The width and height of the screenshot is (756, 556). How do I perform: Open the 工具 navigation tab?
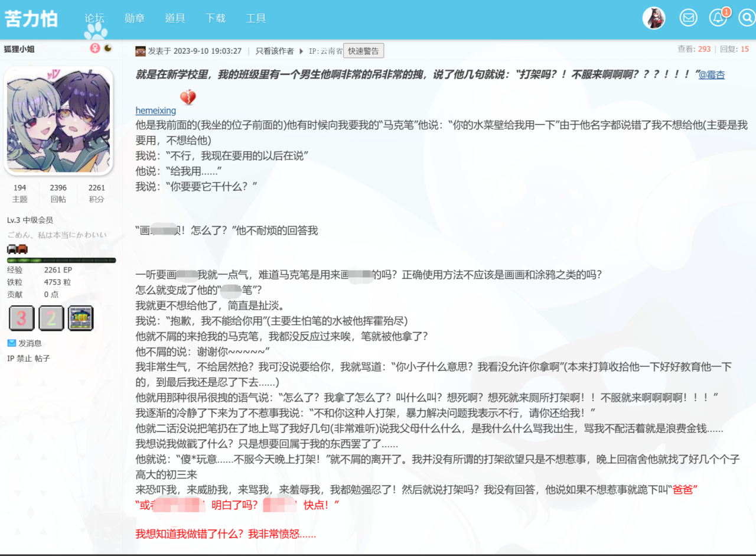(x=256, y=18)
